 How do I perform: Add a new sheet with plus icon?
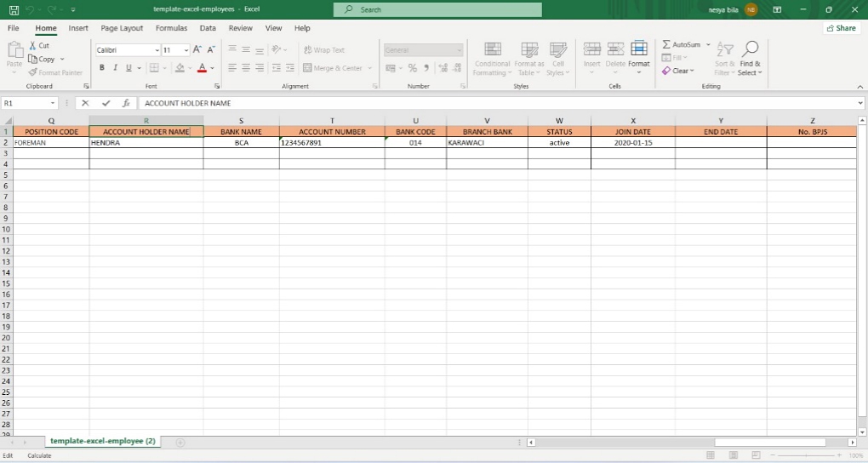tap(180, 442)
